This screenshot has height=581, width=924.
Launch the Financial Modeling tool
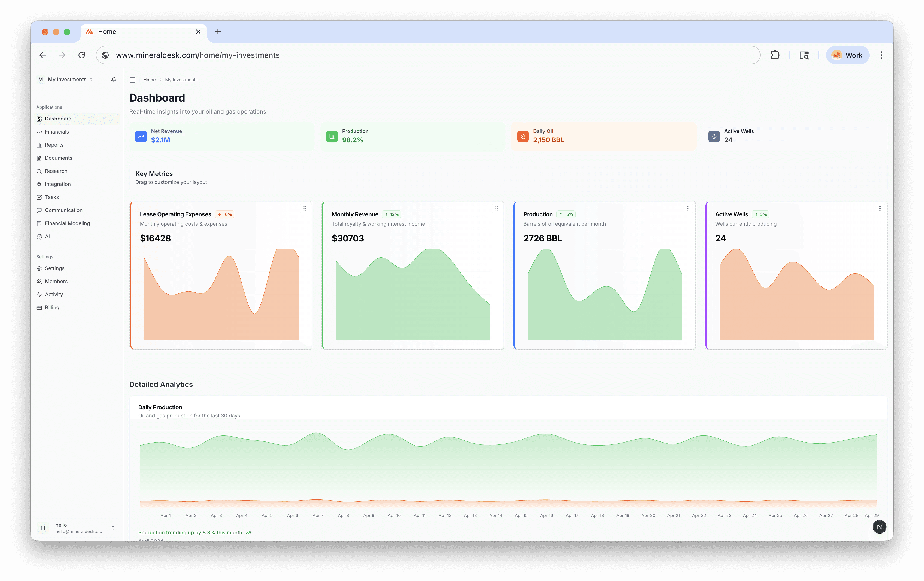click(x=67, y=223)
